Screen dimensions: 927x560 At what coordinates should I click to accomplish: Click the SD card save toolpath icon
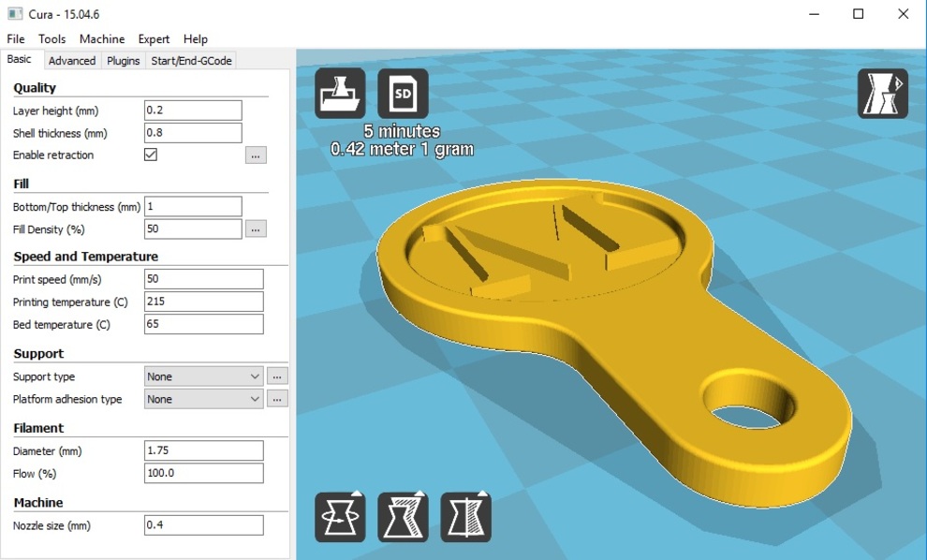click(403, 93)
